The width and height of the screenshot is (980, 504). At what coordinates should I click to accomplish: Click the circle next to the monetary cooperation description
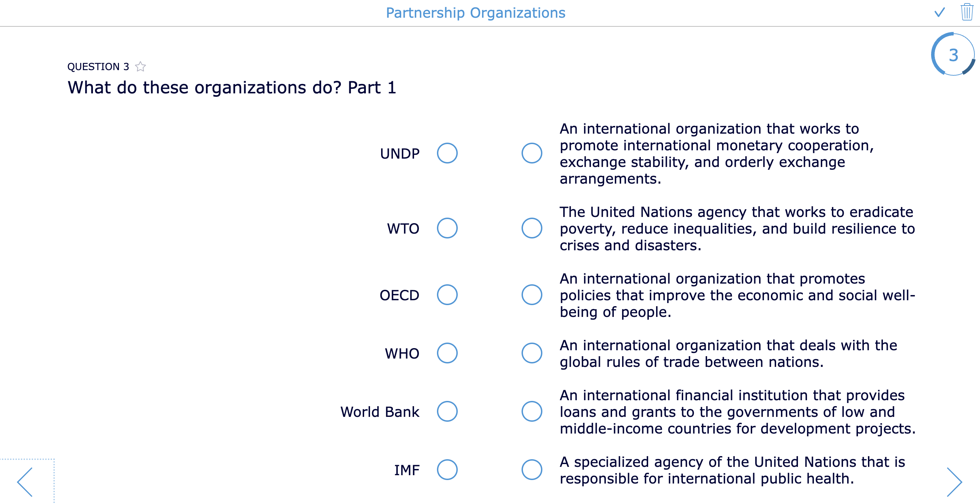pos(532,153)
